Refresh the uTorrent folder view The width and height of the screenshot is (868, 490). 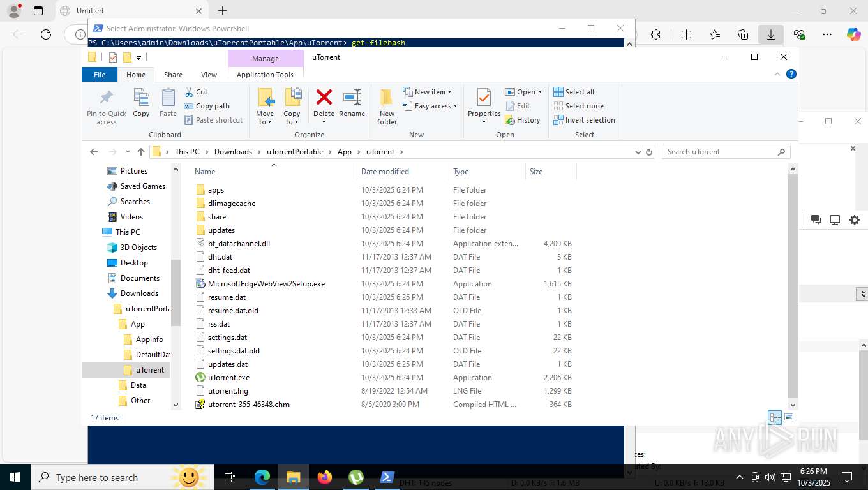tap(649, 152)
